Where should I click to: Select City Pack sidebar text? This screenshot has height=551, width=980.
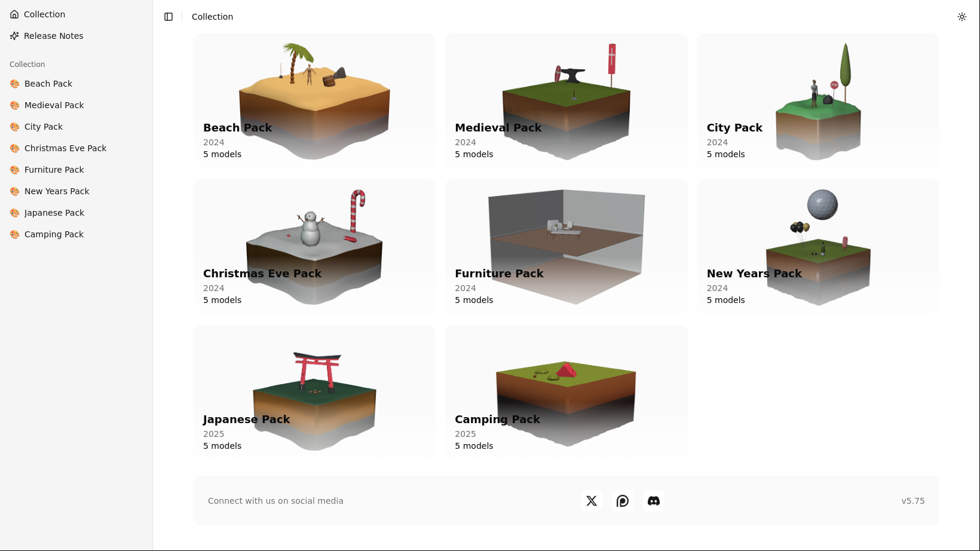(44, 127)
